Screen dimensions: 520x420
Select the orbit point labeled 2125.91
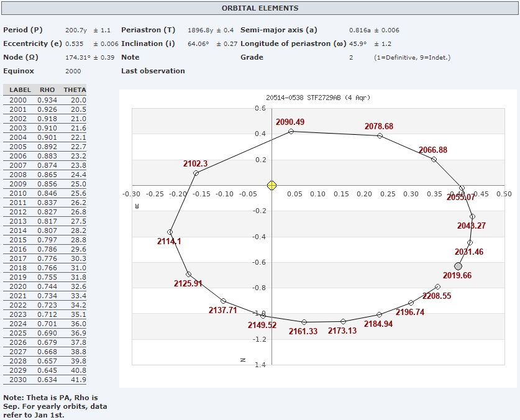click(x=188, y=274)
